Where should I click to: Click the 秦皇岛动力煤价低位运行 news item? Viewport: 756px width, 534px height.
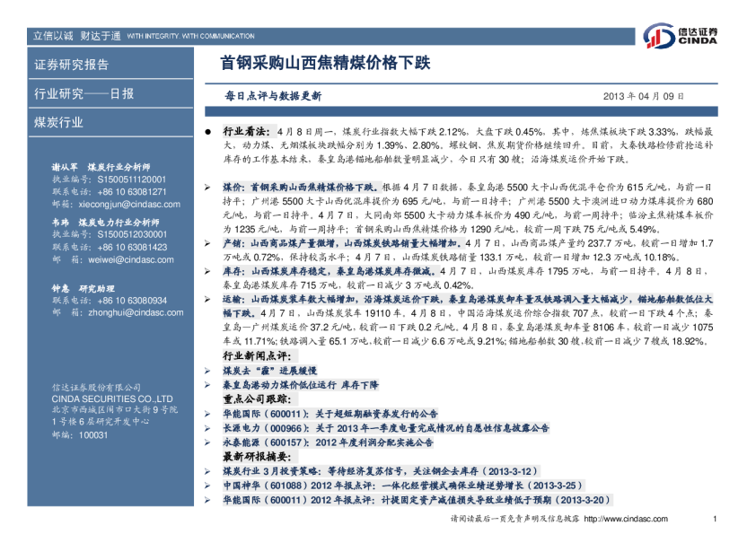coord(300,384)
